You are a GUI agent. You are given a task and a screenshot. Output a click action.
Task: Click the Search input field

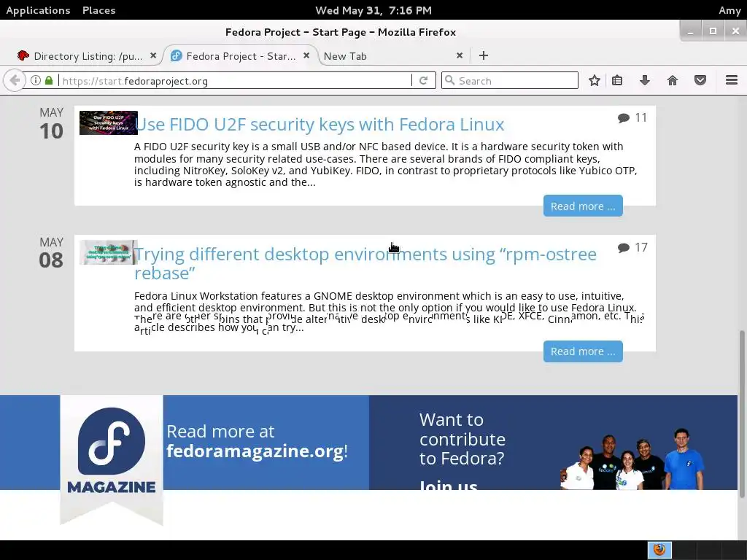(x=510, y=80)
